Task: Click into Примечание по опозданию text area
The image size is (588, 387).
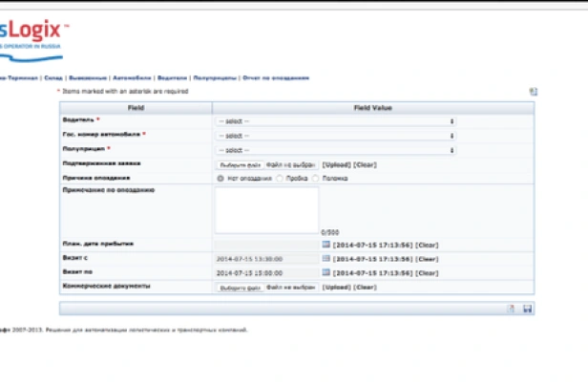Action: click(266, 209)
